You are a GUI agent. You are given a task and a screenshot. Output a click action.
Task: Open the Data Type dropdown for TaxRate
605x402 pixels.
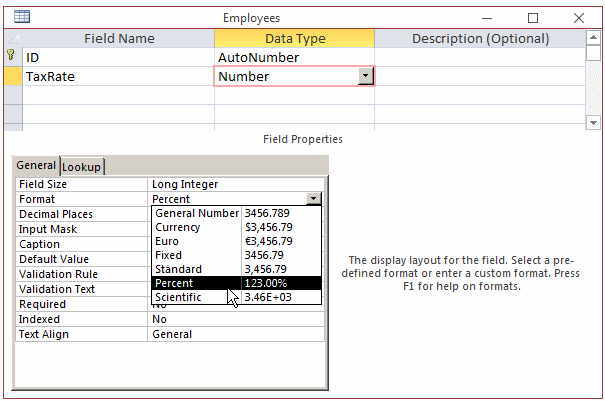click(365, 76)
